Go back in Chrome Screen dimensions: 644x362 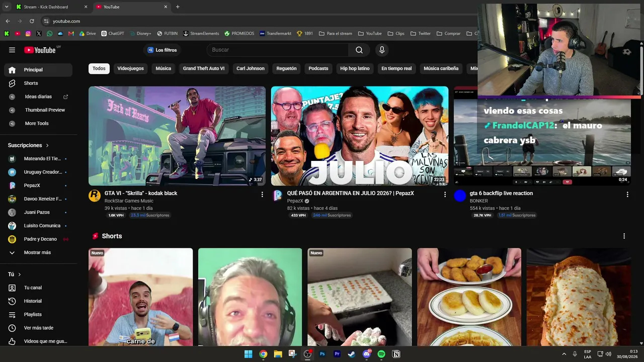tap(8, 21)
